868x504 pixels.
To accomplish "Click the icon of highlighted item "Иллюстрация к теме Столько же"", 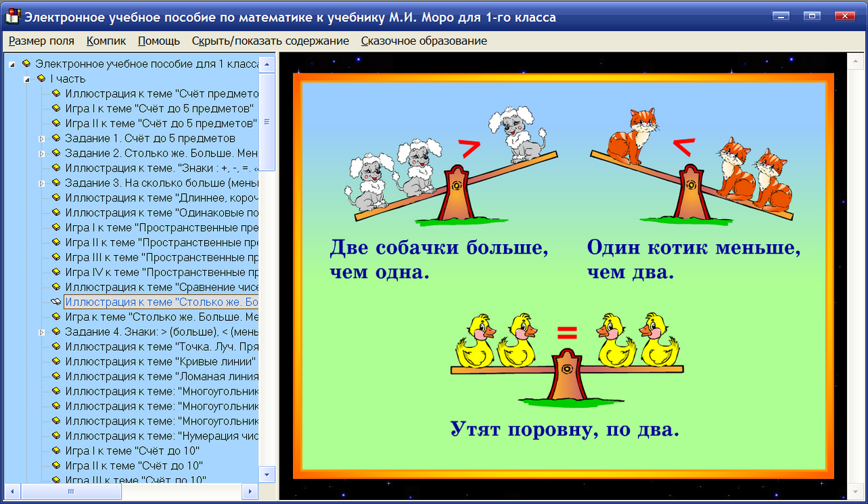I will coord(56,302).
